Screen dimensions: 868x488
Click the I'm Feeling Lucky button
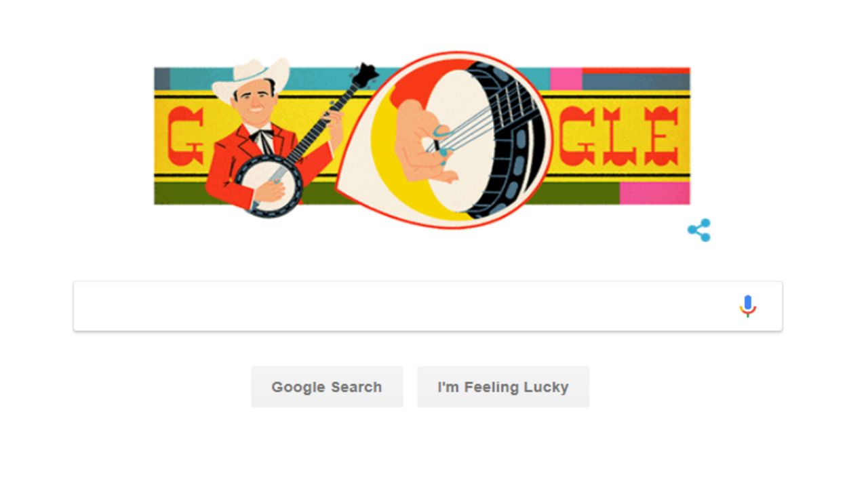[503, 387]
